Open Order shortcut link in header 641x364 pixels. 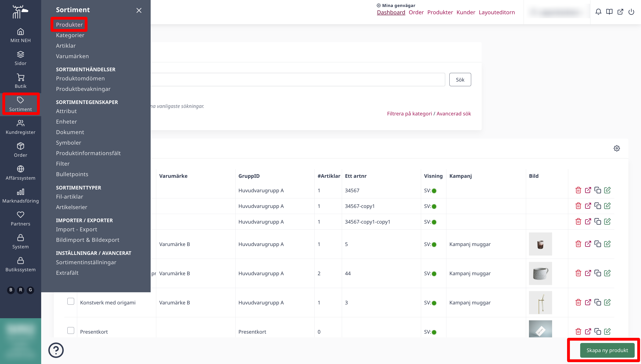tap(416, 12)
